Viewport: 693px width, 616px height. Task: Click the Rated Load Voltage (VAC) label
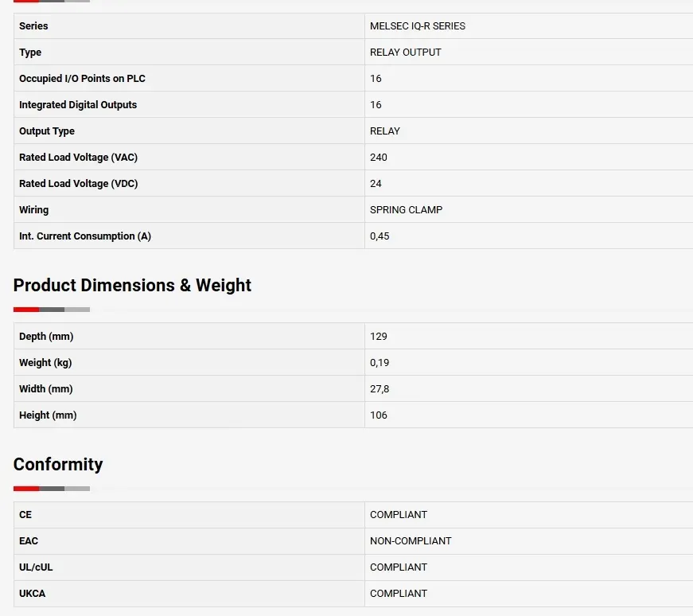(x=78, y=158)
